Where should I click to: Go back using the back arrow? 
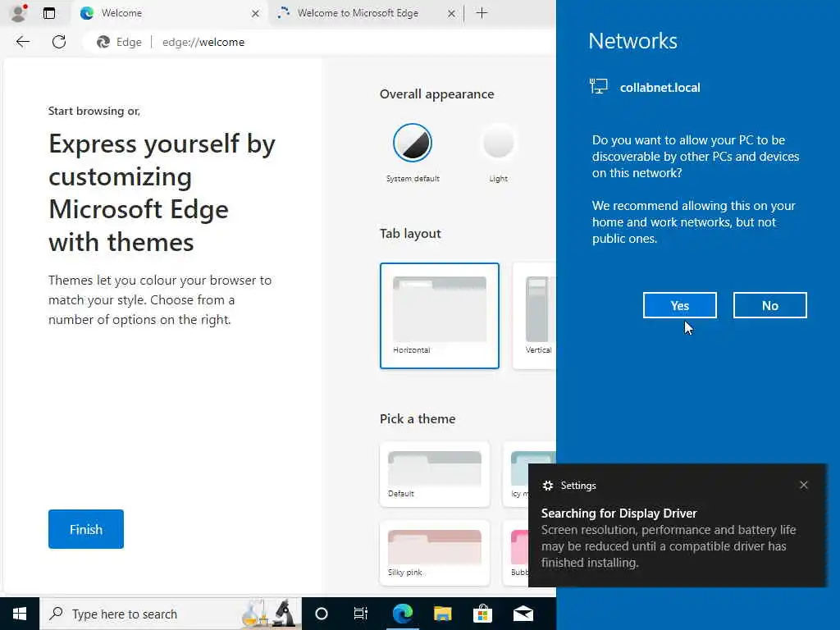pyautogui.click(x=22, y=42)
